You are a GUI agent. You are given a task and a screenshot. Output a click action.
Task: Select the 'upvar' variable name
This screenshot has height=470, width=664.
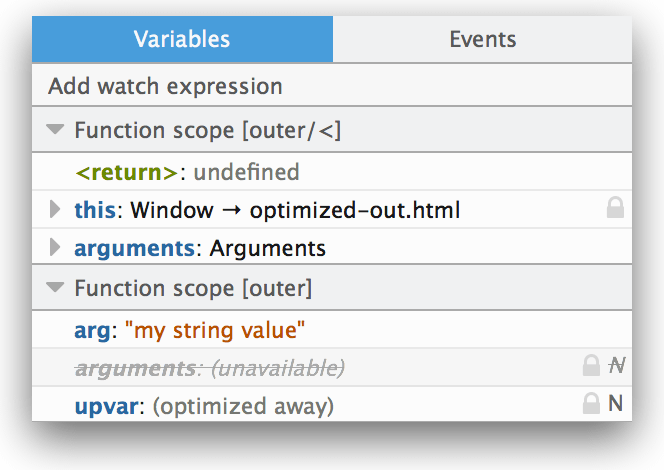tap(103, 406)
